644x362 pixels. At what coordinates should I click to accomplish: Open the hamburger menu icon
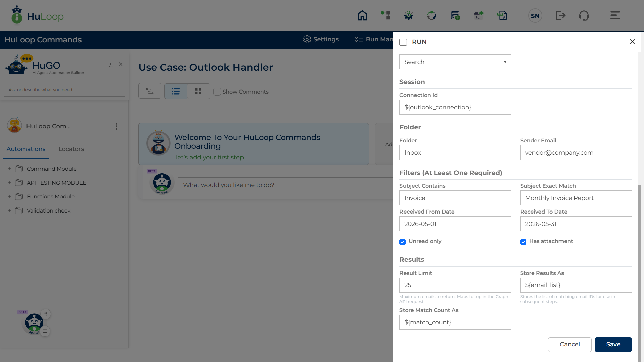point(615,15)
